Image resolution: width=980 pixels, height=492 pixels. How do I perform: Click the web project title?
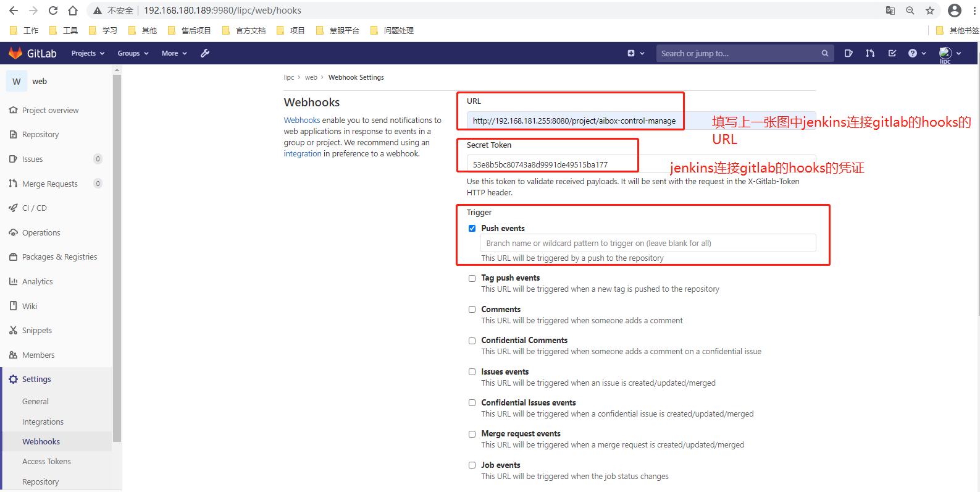40,81
